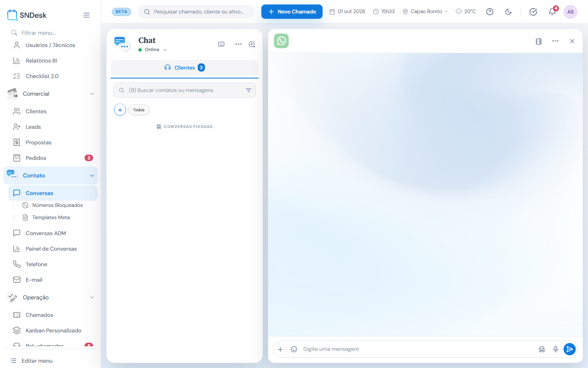
Task: Open the emoji picker
Action: 294,349
